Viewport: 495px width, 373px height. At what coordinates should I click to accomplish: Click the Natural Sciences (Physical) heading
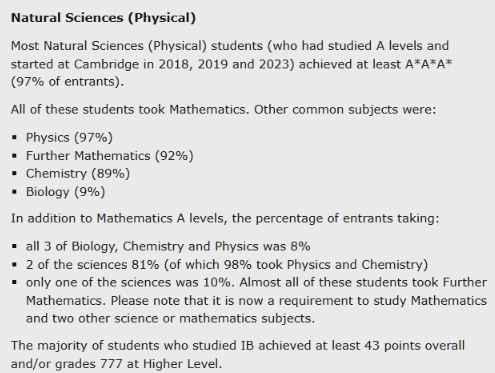[x=103, y=18]
